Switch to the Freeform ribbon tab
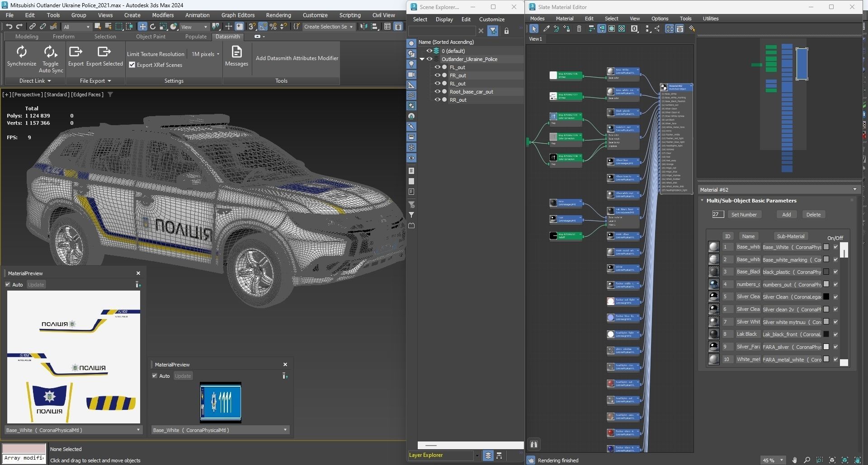Screen dimensions: 868x465 (63, 37)
